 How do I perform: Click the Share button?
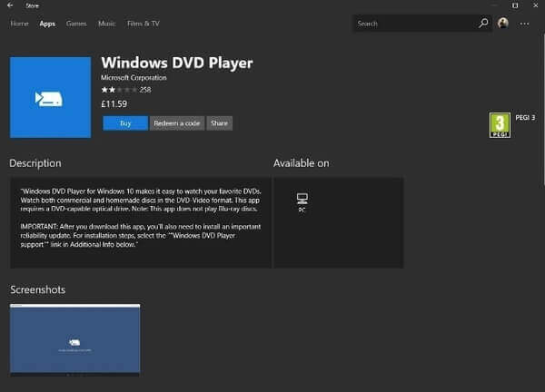(x=219, y=123)
